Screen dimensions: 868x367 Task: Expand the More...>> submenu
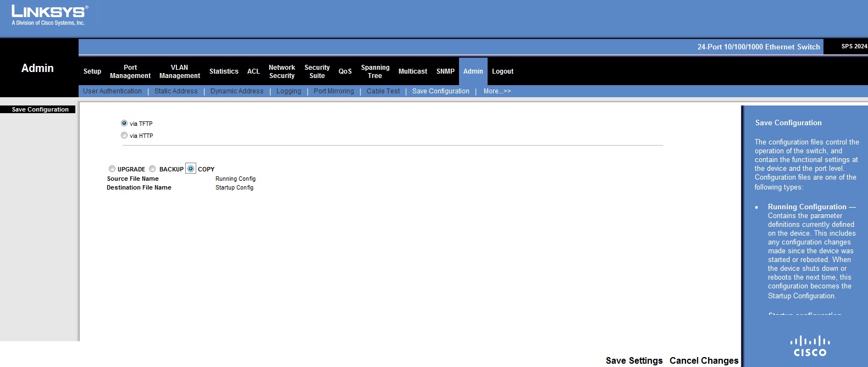click(x=497, y=91)
